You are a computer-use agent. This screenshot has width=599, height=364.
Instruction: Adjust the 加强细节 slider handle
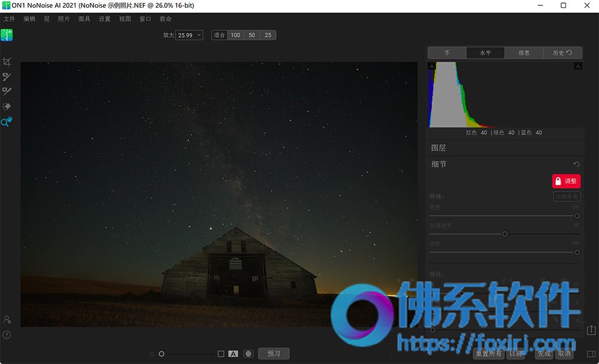(505, 234)
